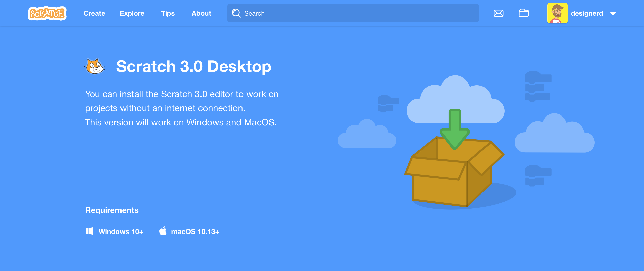The width and height of the screenshot is (644, 271).
Task: Click the Windows 10+ text
Action: point(121,231)
